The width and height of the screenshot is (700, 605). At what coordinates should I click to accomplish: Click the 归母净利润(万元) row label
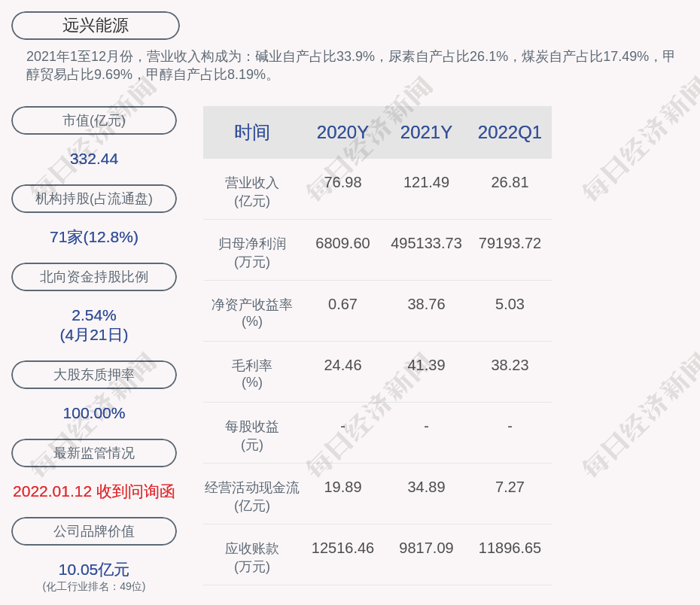(252, 253)
